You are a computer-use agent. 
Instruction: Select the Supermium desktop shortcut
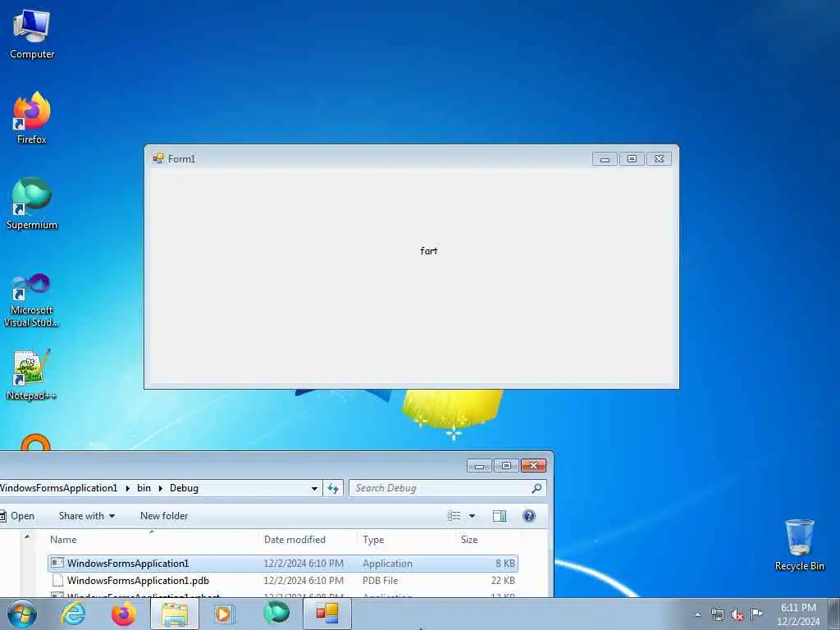[x=32, y=203]
